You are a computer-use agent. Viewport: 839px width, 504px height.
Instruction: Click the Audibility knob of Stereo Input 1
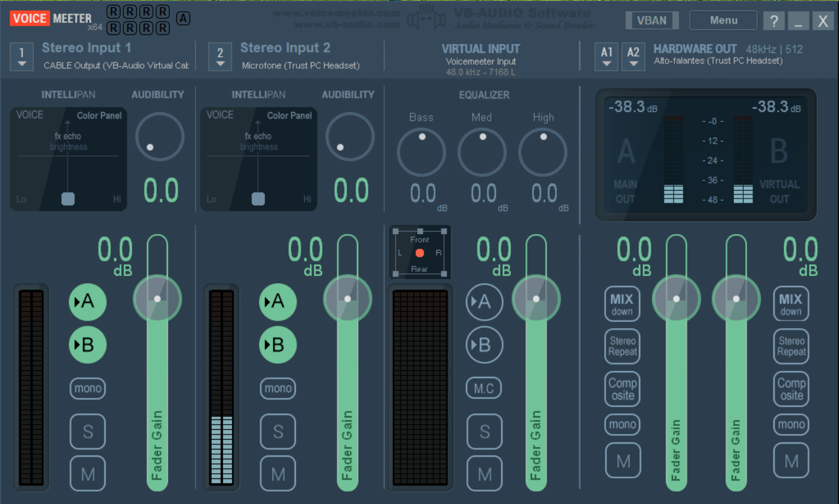(x=160, y=136)
